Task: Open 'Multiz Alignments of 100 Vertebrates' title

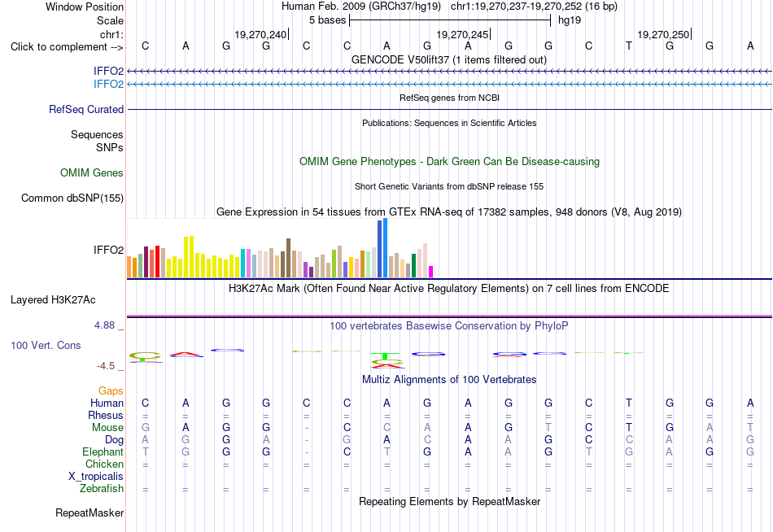Action: tap(449, 380)
